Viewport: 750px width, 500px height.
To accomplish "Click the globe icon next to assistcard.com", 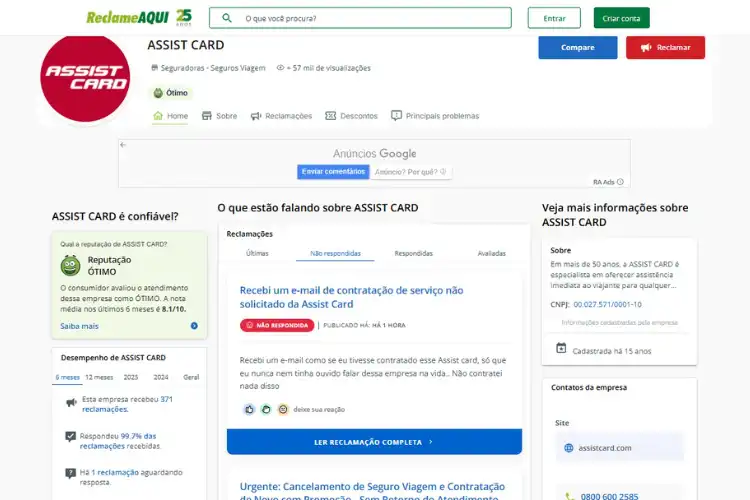I will pos(569,448).
